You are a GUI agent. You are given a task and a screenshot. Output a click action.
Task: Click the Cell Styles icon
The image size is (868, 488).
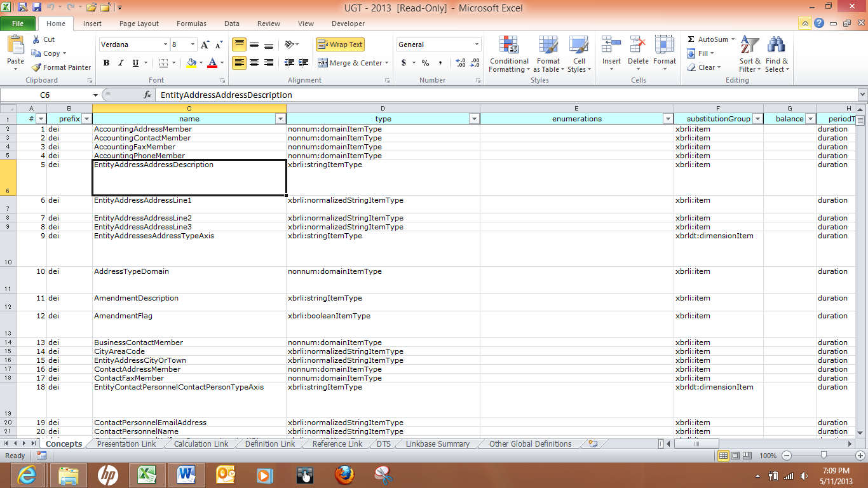[x=579, y=55]
